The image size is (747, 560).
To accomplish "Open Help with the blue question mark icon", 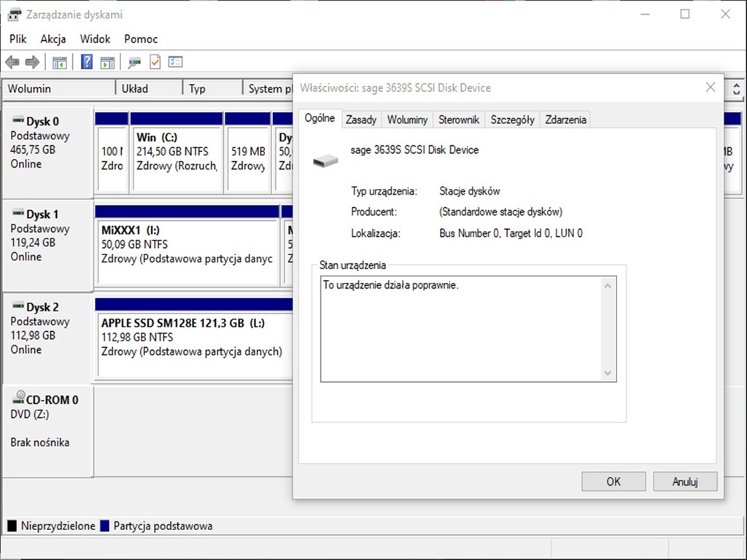I will pyautogui.click(x=87, y=63).
